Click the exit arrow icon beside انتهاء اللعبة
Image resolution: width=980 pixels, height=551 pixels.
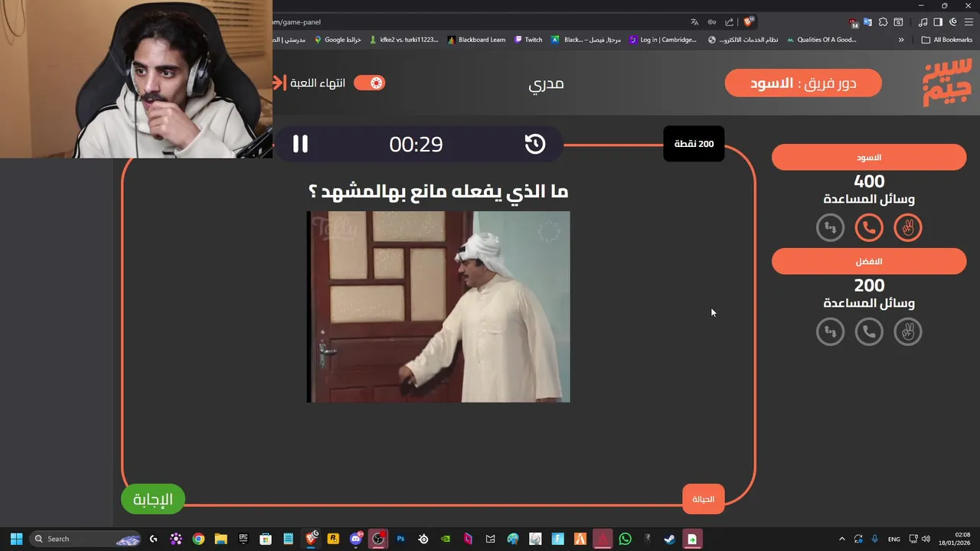[x=279, y=83]
